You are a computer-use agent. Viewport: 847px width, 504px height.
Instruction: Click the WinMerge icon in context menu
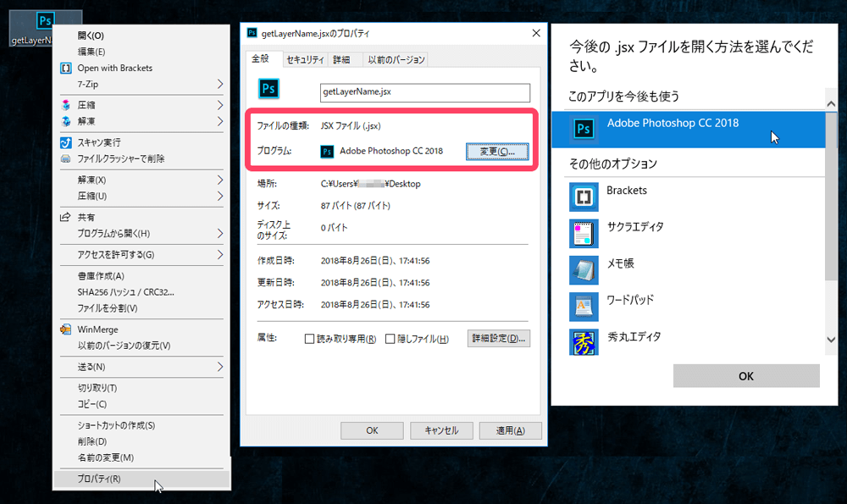(x=65, y=330)
